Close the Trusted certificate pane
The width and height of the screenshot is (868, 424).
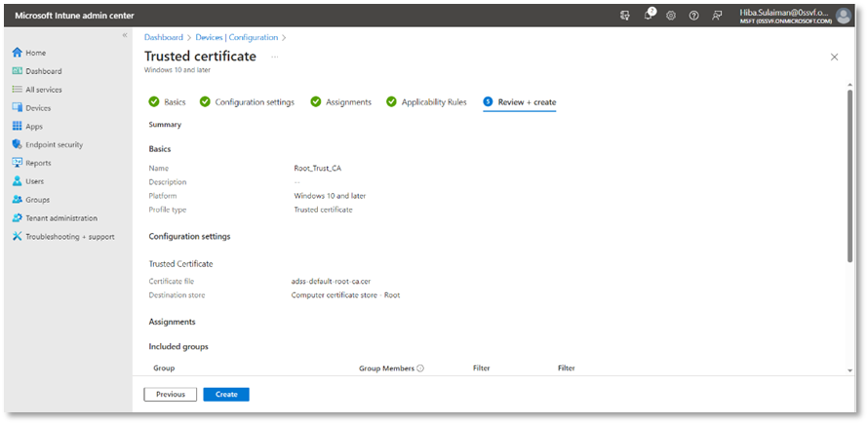click(834, 58)
